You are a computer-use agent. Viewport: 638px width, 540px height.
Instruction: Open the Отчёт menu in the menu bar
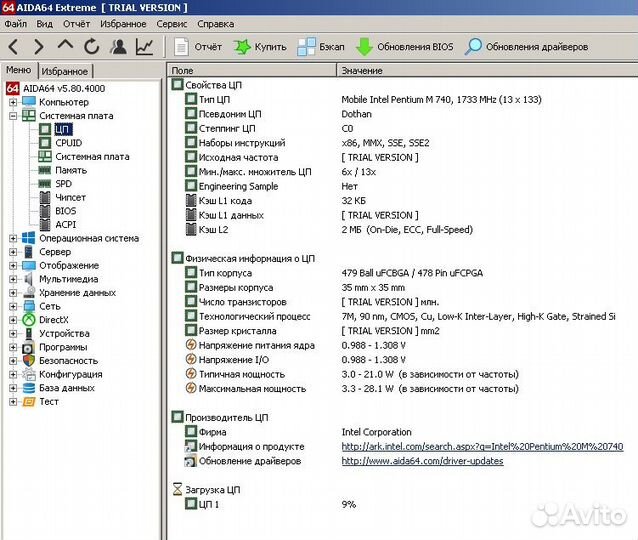click(x=76, y=24)
